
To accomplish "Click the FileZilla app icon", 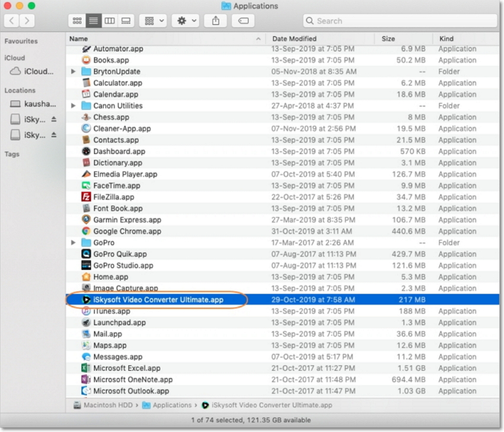I will click(86, 197).
